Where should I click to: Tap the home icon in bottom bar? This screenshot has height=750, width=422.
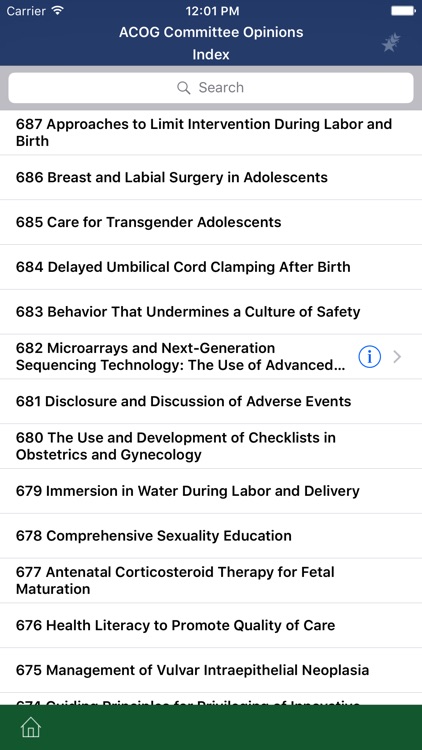point(31,727)
